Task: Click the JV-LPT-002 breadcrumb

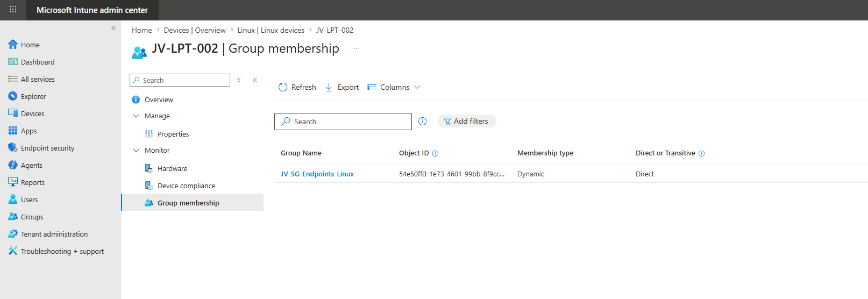Action: [335, 30]
